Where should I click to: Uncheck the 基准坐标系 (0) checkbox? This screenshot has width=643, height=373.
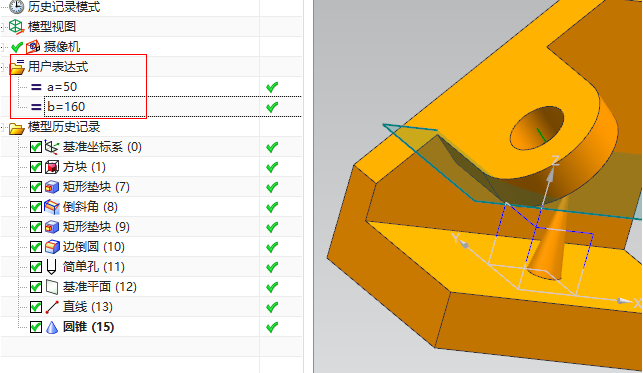click(36, 147)
